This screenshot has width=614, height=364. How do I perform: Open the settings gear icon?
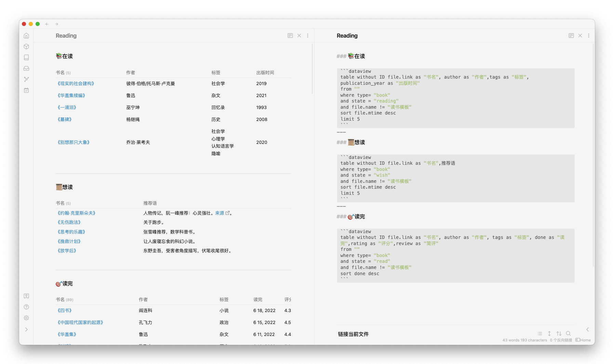click(x=26, y=318)
